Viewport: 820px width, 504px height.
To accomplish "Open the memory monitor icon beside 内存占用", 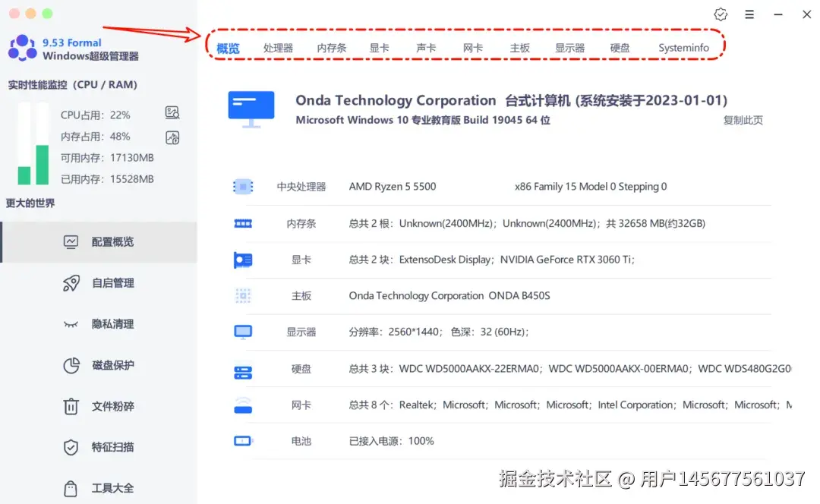I will coord(172,137).
